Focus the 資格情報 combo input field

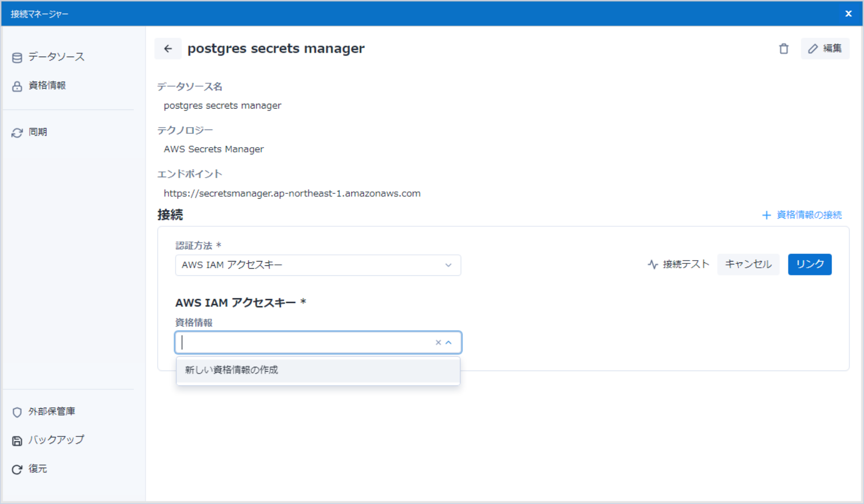pyautogui.click(x=318, y=342)
